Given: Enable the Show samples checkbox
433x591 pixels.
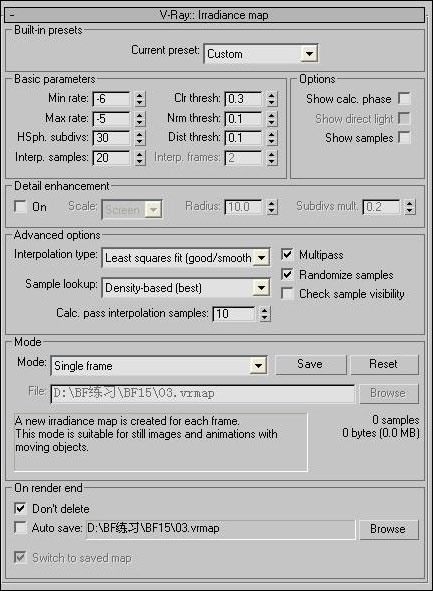Looking at the screenshot, I should [404, 138].
